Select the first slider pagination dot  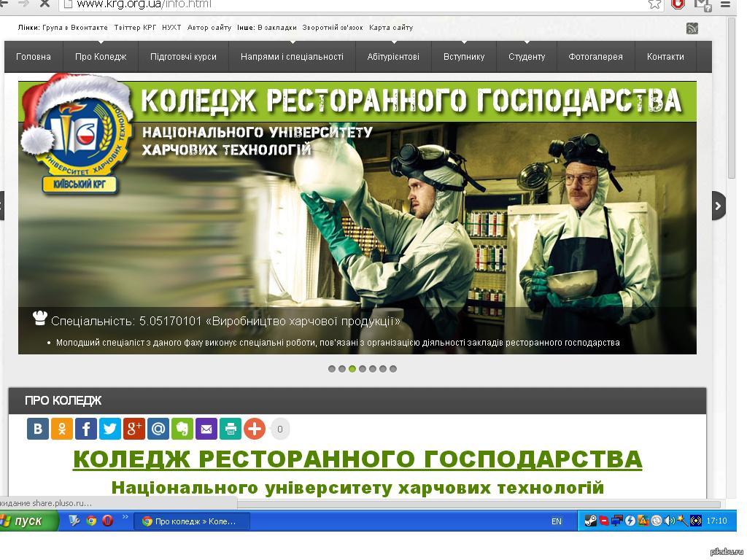click(x=332, y=368)
